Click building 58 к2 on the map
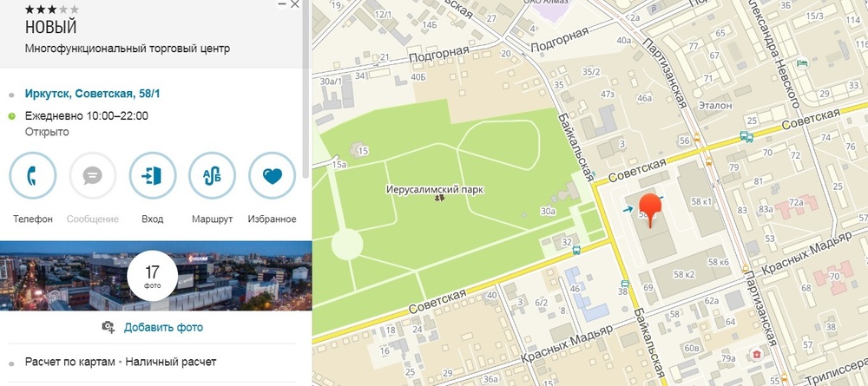The height and width of the screenshot is (386, 868). [683, 274]
